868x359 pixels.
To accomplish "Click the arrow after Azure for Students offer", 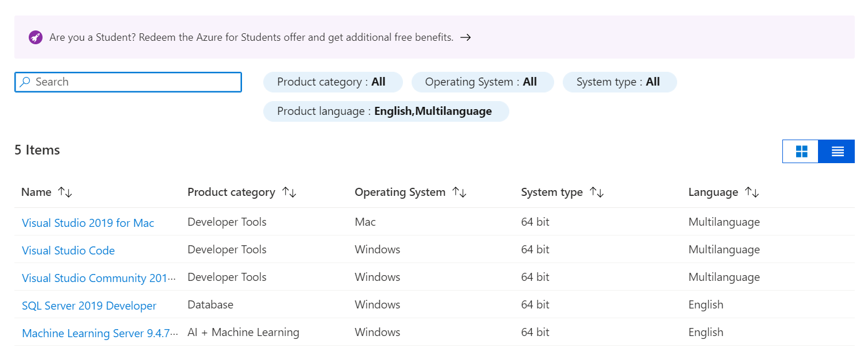I will (466, 37).
